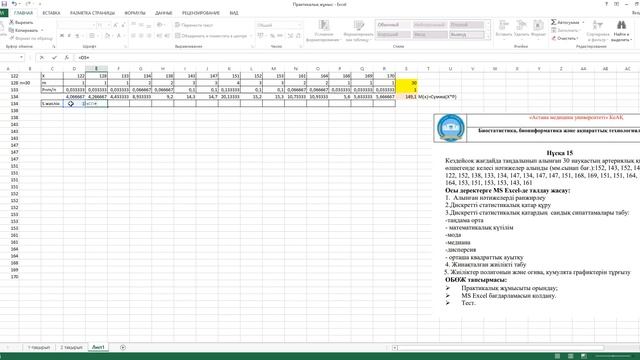Click the fx insert function button
640x360 pixels.
coord(67,58)
